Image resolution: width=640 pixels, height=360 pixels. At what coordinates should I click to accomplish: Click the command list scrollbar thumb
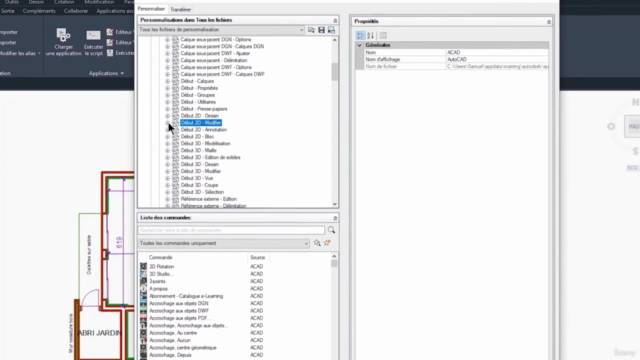pos(334,264)
